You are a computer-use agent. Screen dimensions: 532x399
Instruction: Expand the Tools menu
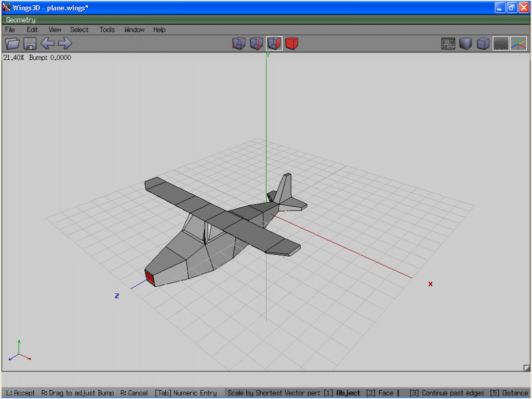[x=107, y=30]
